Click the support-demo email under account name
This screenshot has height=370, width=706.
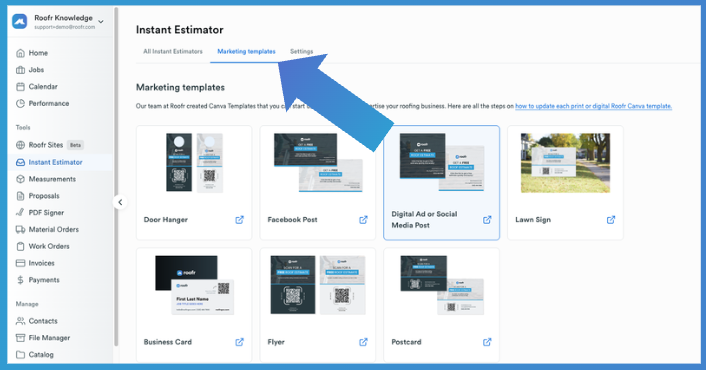(x=65, y=27)
